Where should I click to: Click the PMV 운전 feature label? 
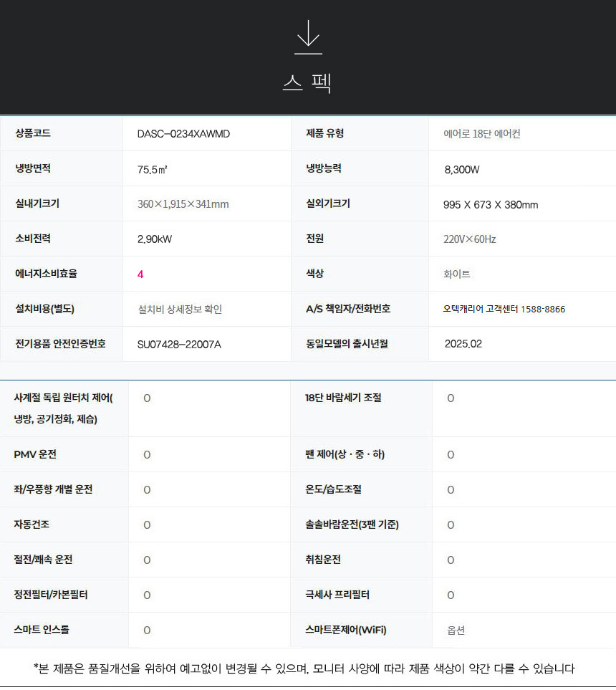35,454
